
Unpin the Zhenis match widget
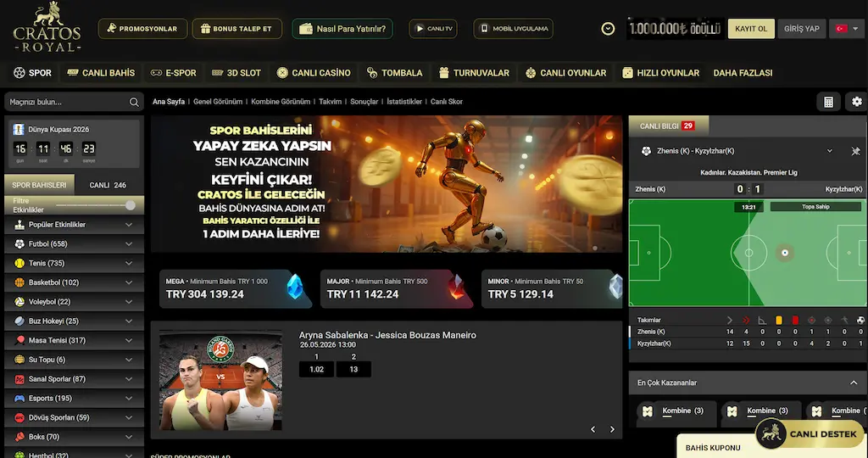point(855,151)
